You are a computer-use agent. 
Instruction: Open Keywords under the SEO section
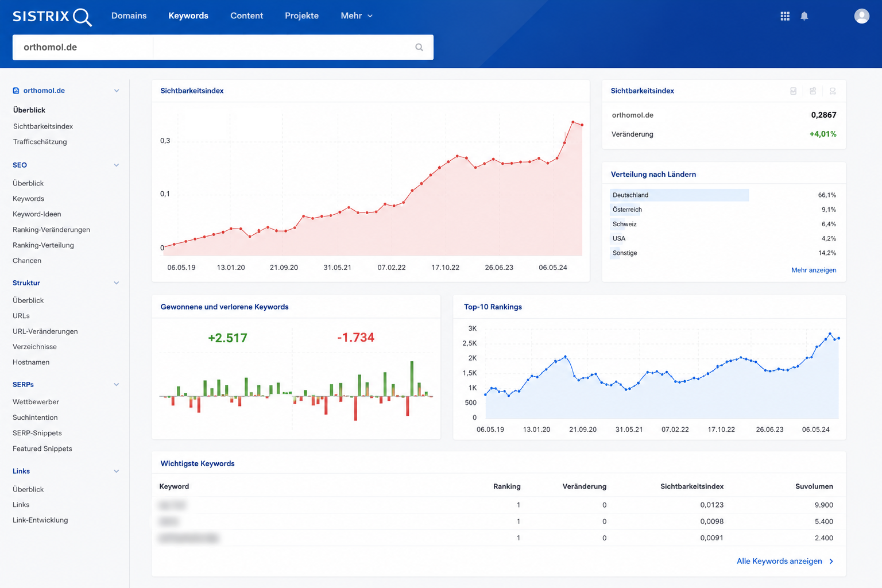[x=28, y=199]
